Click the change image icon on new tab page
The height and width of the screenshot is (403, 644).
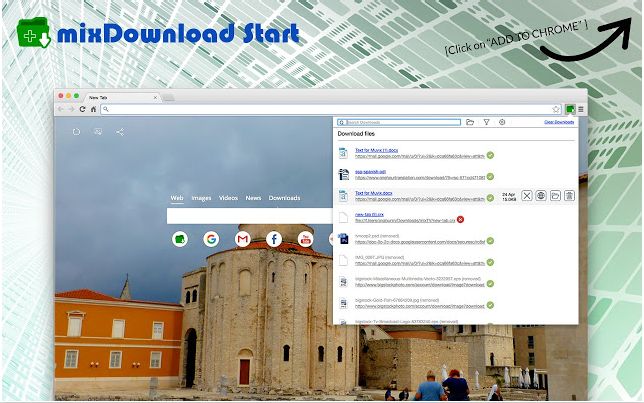tap(98, 132)
